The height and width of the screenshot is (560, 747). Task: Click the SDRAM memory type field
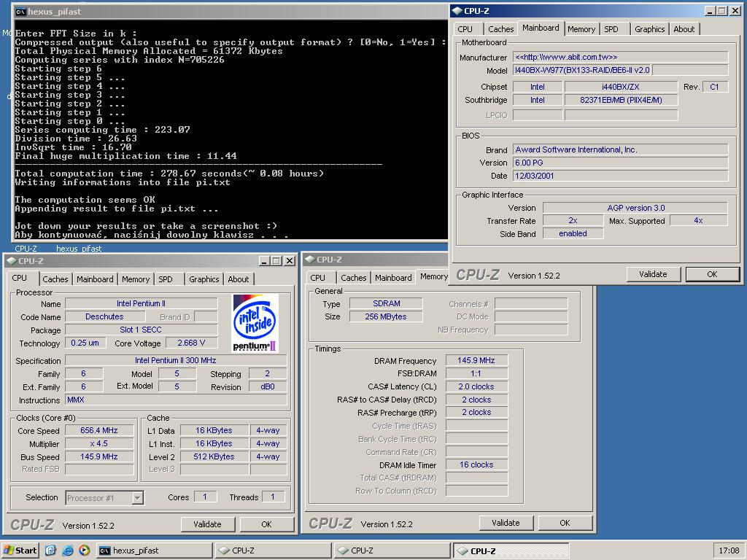coord(387,303)
